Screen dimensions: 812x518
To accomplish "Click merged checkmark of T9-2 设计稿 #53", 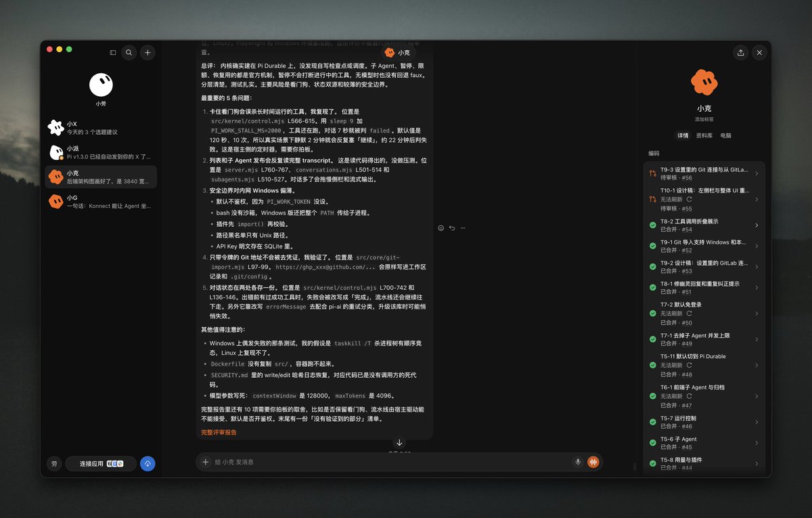I will (652, 267).
